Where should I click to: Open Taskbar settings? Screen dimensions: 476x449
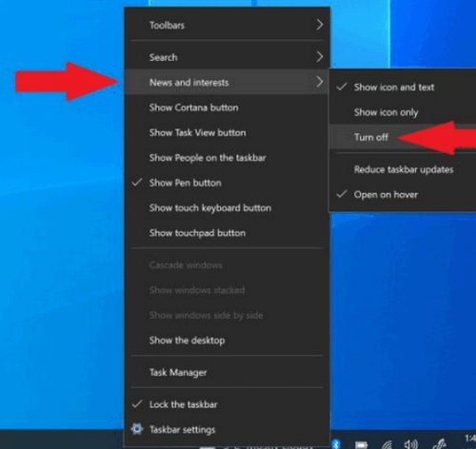[227, 429]
